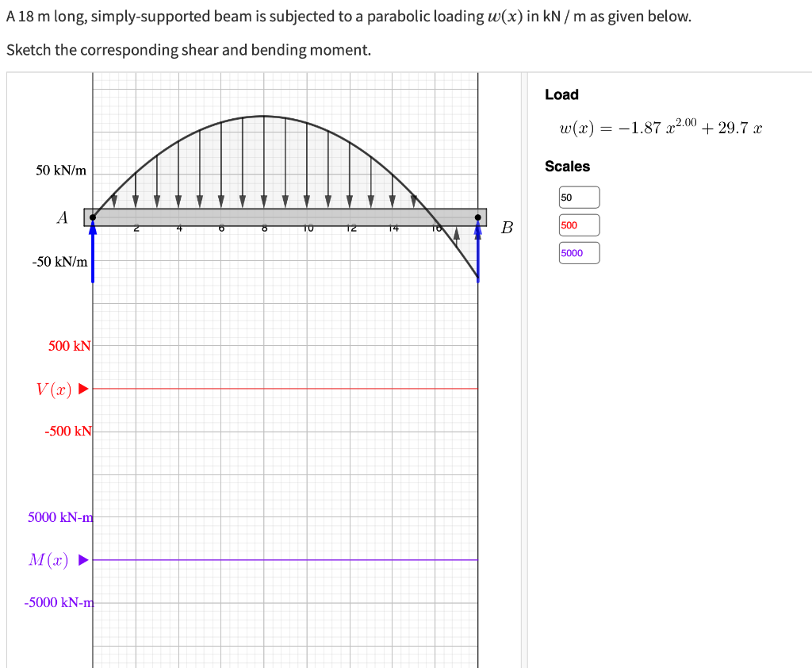Click the blue reaction arrow at support A
This screenshot has height=668, width=812.
(x=93, y=253)
